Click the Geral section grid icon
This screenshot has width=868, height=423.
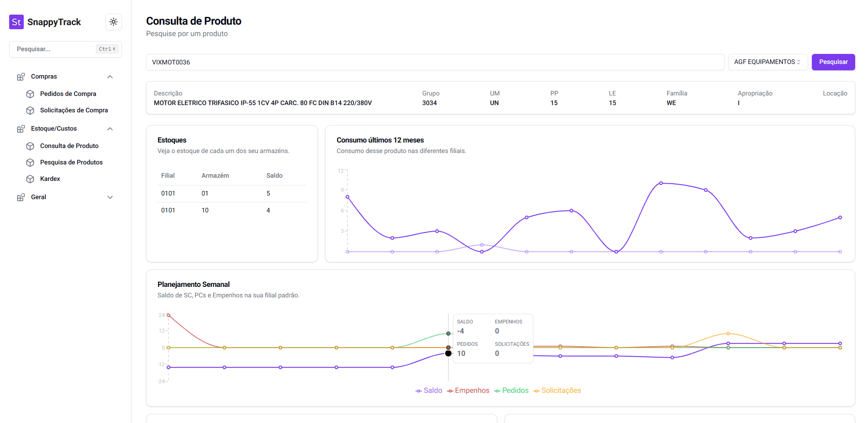click(x=21, y=197)
